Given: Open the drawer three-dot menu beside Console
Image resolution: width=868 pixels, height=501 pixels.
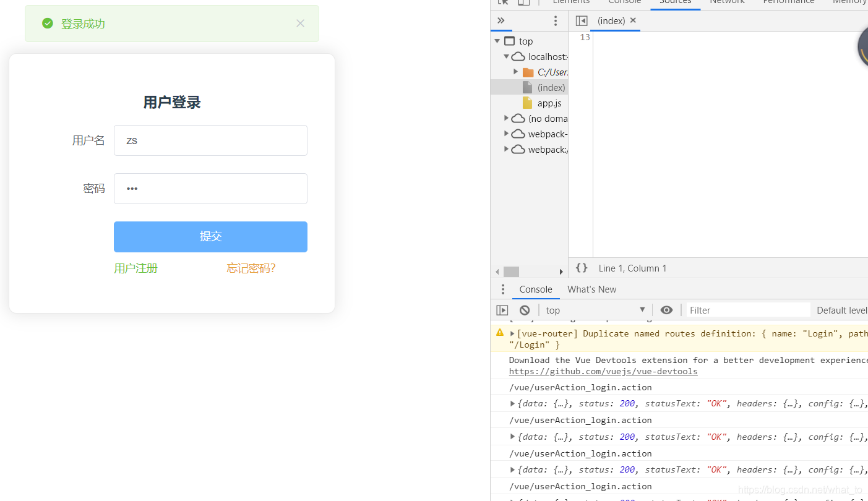Looking at the screenshot, I should tap(503, 289).
